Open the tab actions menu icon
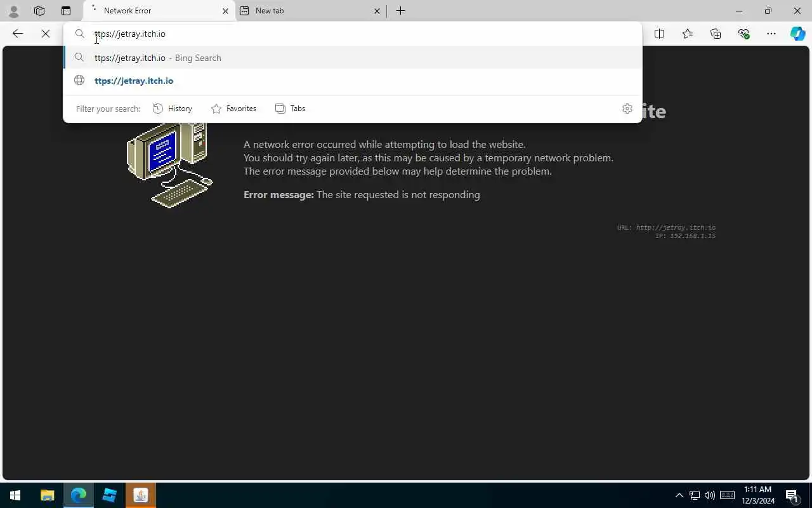812x508 pixels. 66,11
